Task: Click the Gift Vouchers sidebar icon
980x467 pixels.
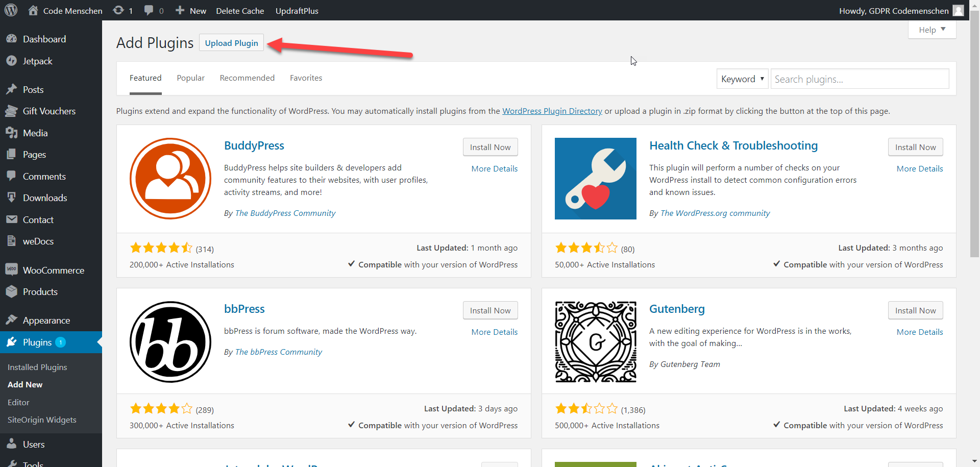Action: (11, 111)
